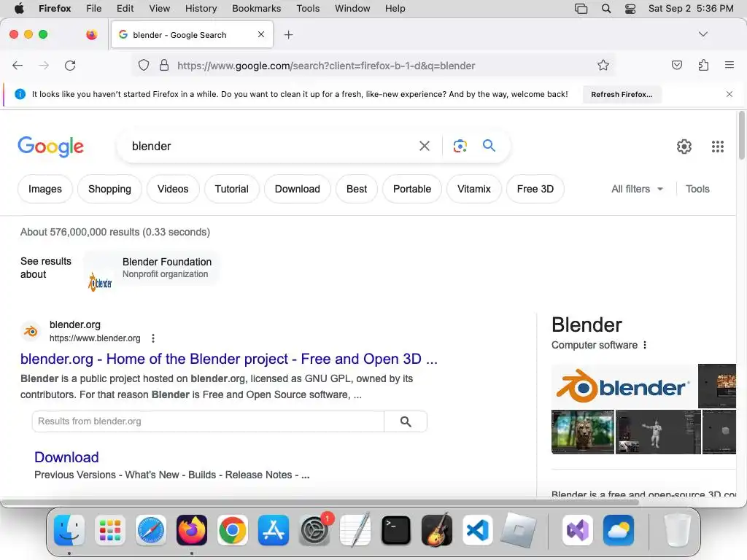Click the Firefox back arrow
Image resolution: width=747 pixels, height=560 pixels.
point(18,65)
